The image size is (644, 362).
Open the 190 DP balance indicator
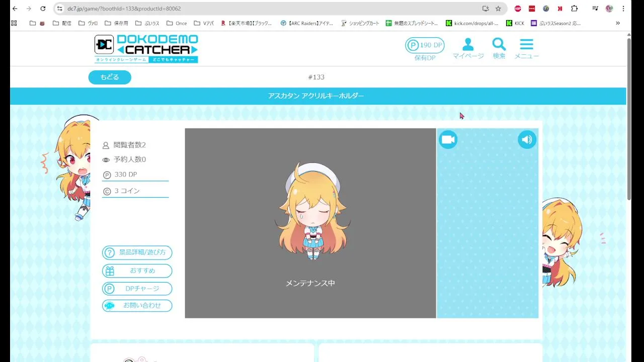click(x=425, y=45)
